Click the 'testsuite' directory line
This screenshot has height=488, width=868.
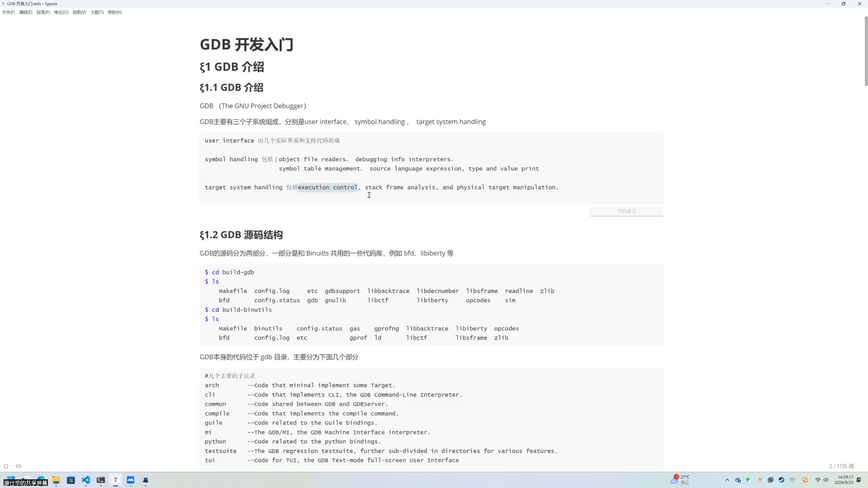pos(381,451)
